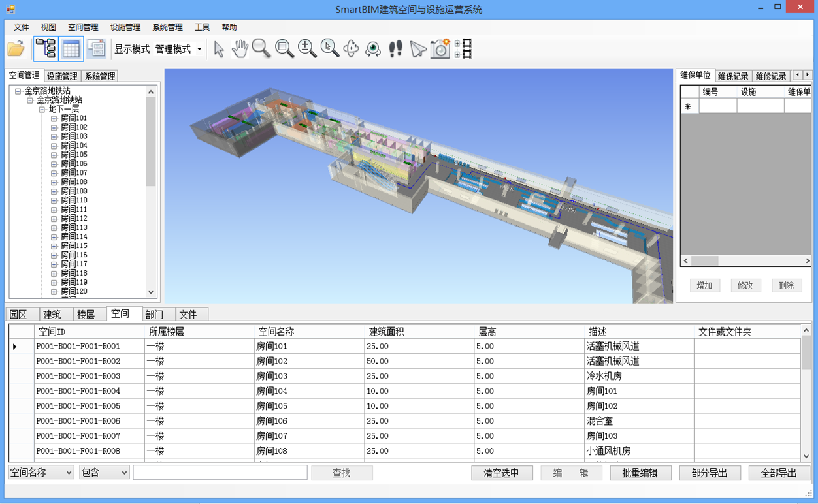Toggle the data table grid panel button
This screenshot has height=504, width=818.
click(71, 49)
